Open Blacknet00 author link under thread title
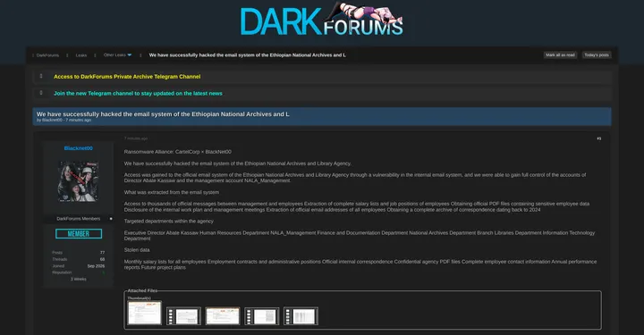Screen dimensions: 644x335 [52, 120]
